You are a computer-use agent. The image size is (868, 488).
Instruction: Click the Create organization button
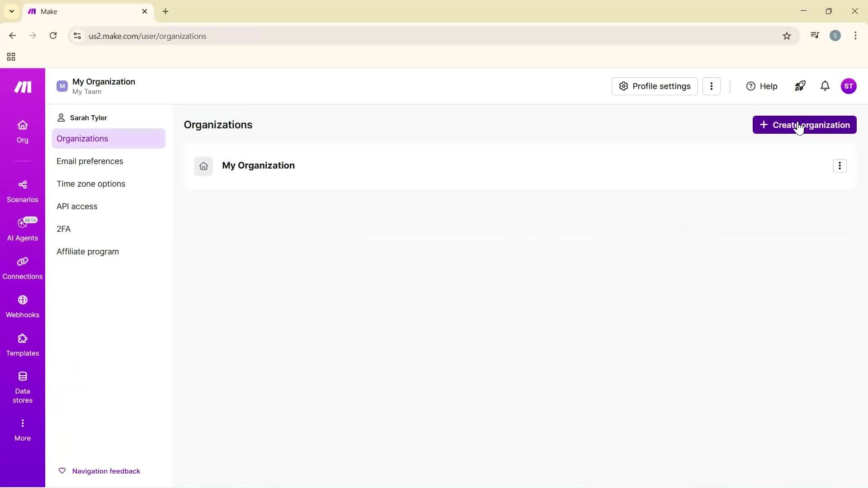tap(804, 125)
